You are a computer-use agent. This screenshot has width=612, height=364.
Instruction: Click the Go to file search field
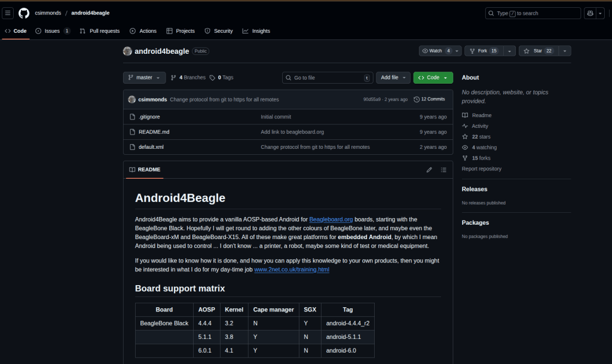(x=326, y=78)
